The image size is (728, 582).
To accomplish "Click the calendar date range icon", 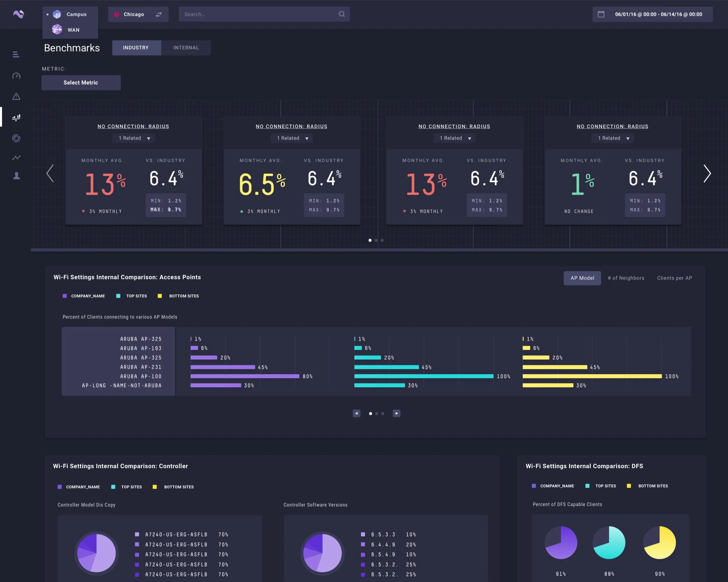I will [601, 14].
